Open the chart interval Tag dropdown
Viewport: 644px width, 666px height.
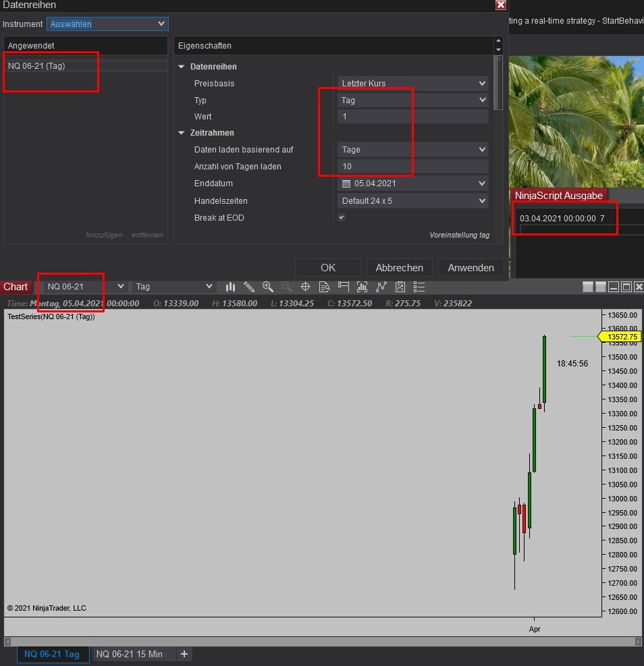click(173, 287)
